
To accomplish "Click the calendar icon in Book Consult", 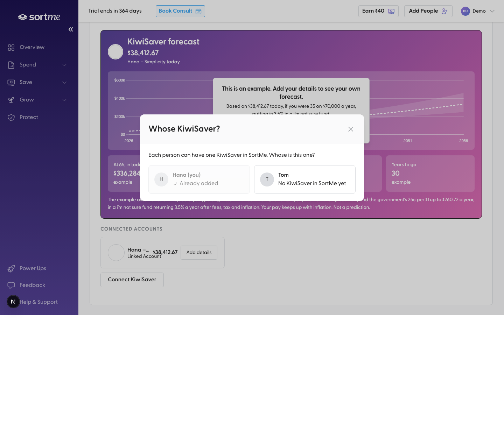I will pos(198,11).
